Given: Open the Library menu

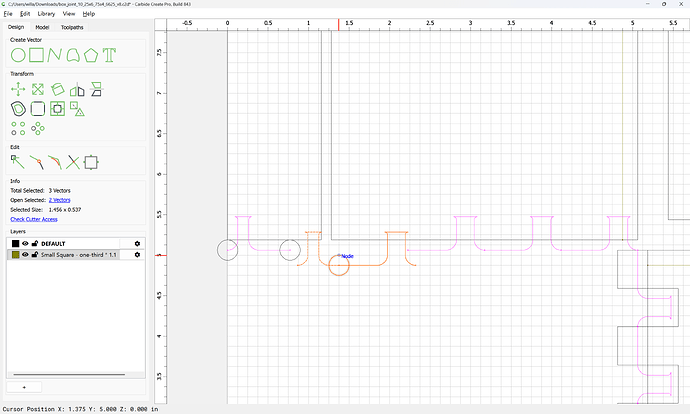Looking at the screenshot, I should point(46,14).
